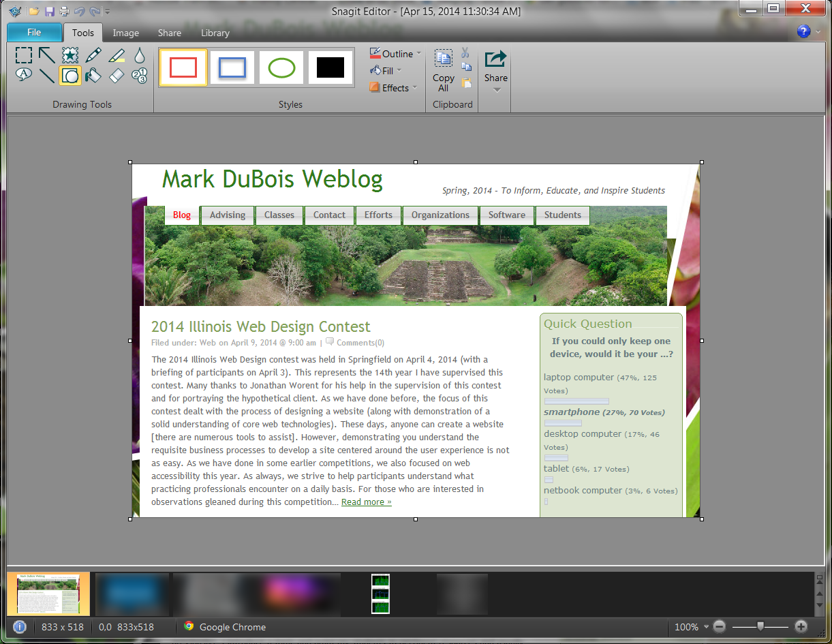Open the File menu tab

(x=34, y=32)
